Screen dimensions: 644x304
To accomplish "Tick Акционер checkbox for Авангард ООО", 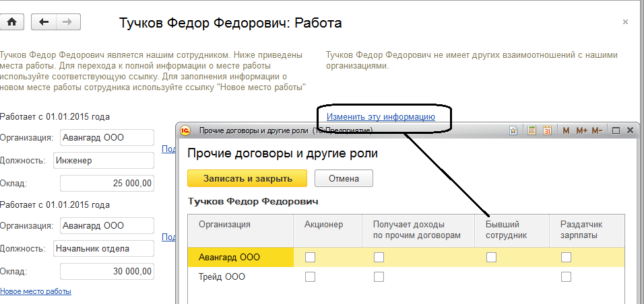I will pos(310,257).
